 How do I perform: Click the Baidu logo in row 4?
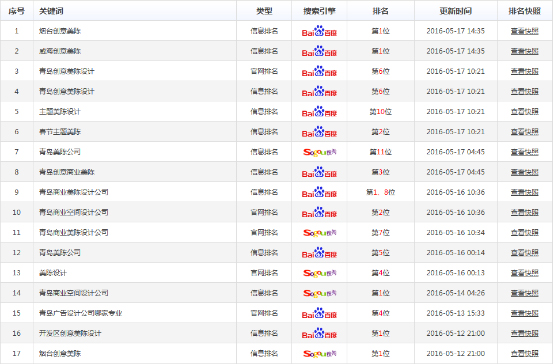[x=319, y=92]
